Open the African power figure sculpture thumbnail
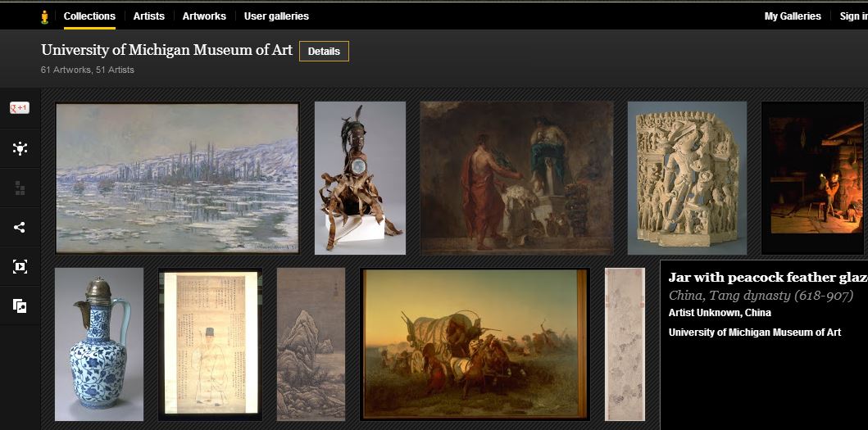The height and width of the screenshot is (430, 868). point(360,178)
